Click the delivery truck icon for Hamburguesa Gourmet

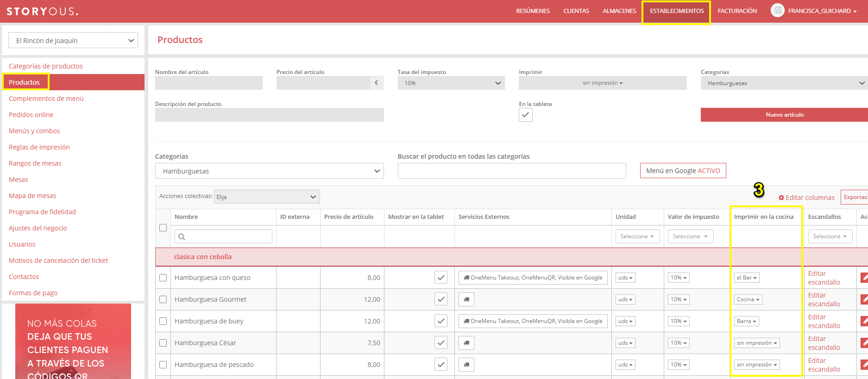466,299
